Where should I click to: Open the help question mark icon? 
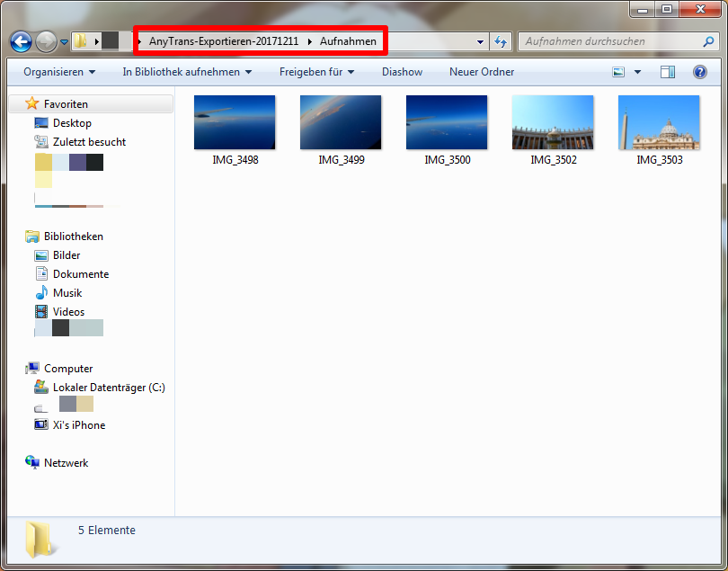point(699,72)
